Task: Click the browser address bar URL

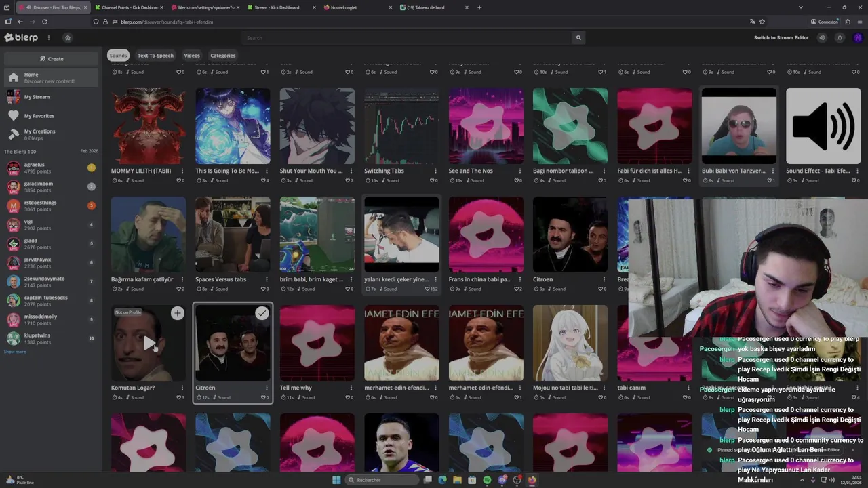Action: coord(167,22)
